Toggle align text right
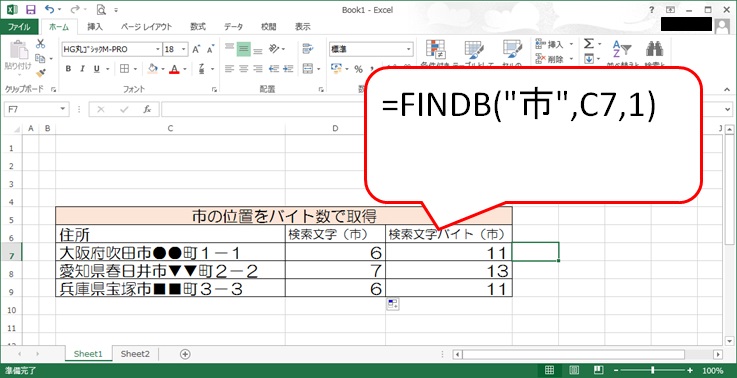 (x=258, y=69)
